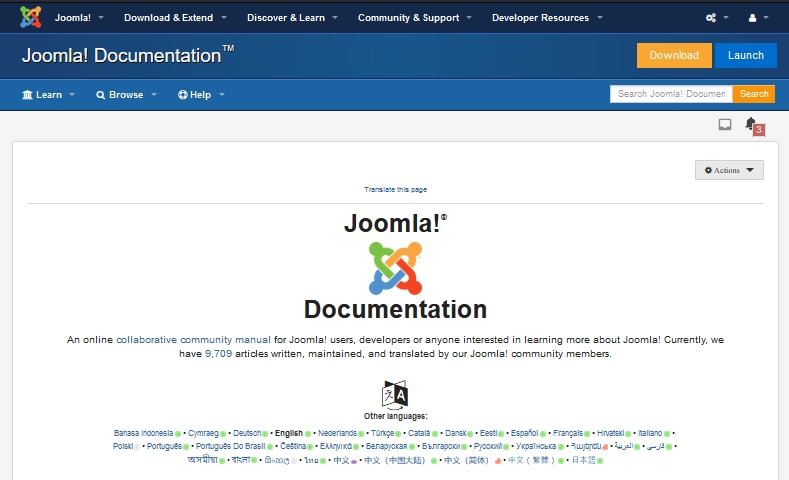Screen dimensions: 789x480
Task: Follow the collaborative community manual link
Action: pos(193,340)
